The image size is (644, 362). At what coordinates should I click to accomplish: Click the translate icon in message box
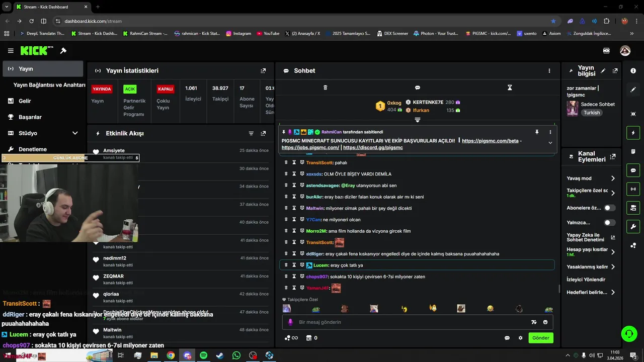click(x=534, y=322)
